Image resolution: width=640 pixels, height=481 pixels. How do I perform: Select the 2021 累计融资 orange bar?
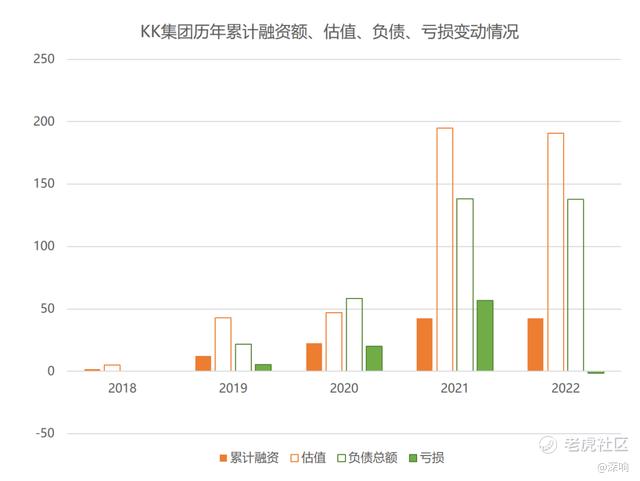[424, 345]
